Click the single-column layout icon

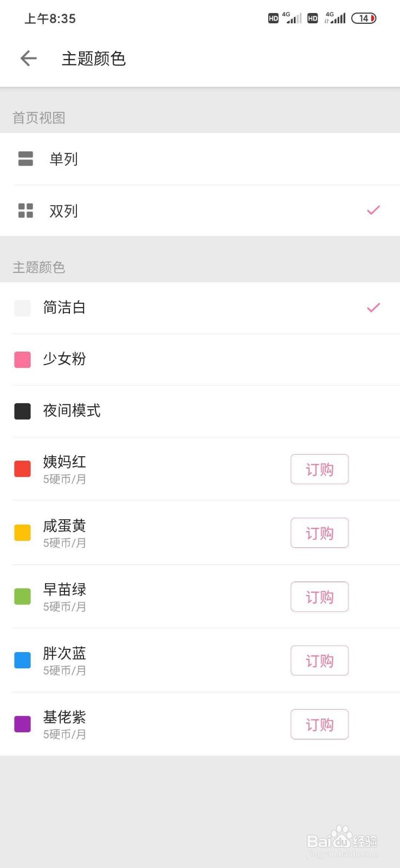click(x=25, y=158)
